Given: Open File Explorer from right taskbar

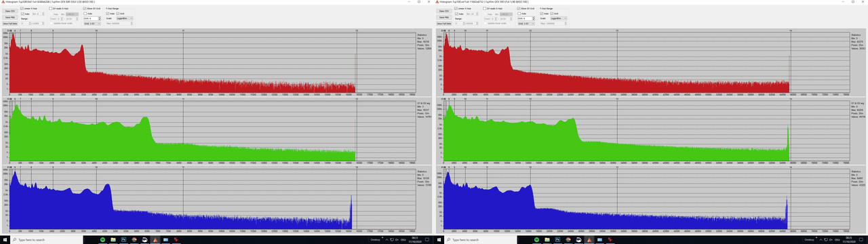Looking at the screenshot, I should point(547,240).
